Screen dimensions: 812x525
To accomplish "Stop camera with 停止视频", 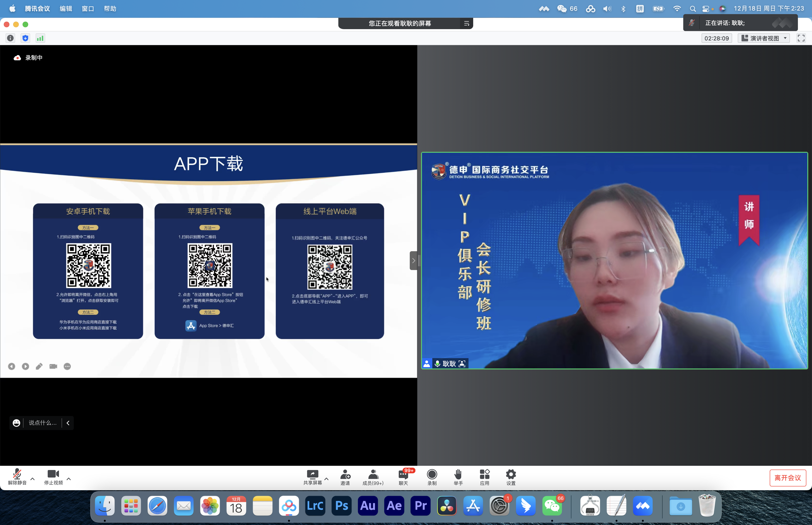I will click(x=54, y=477).
